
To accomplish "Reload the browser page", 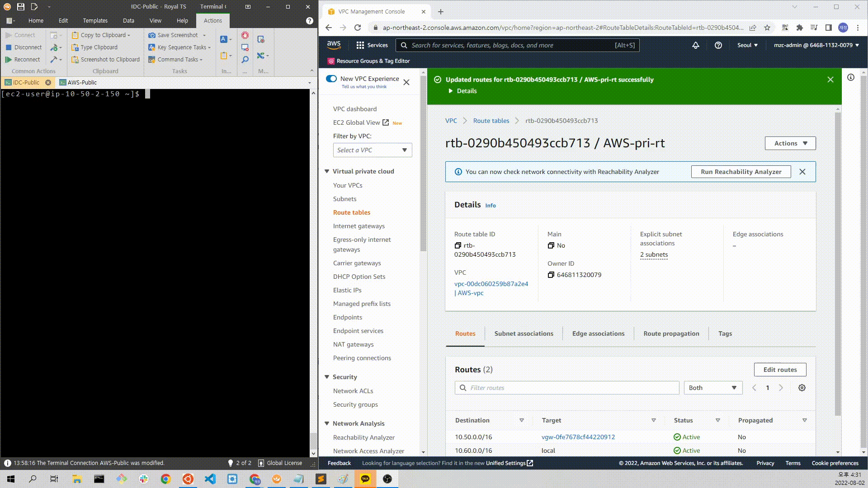I will point(358,28).
